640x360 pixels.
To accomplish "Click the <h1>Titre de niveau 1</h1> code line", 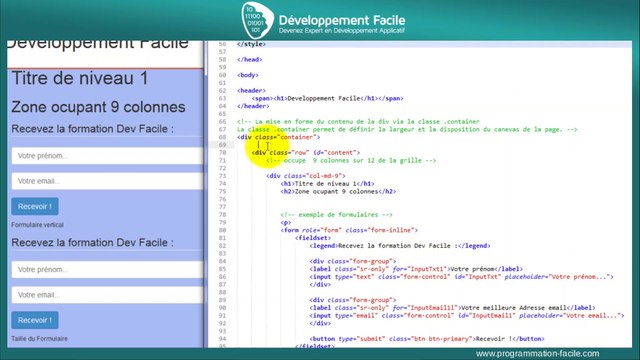I will pyautogui.click(x=327, y=184).
